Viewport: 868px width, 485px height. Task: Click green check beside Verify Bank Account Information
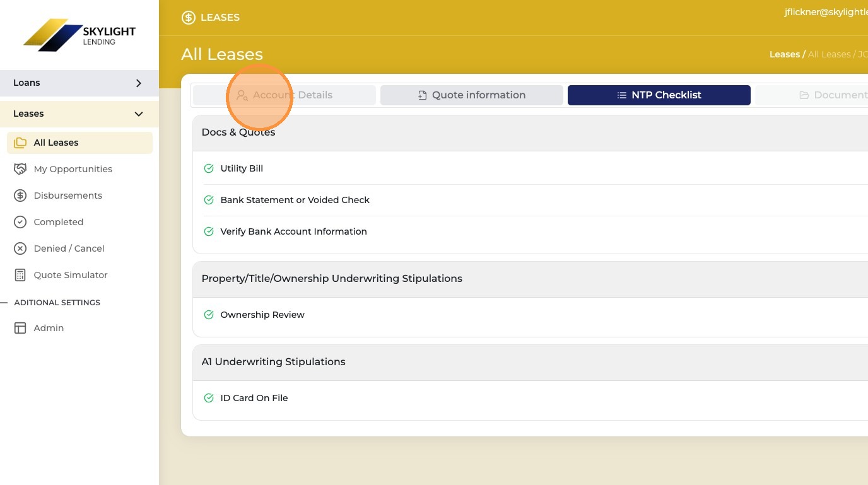209,231
